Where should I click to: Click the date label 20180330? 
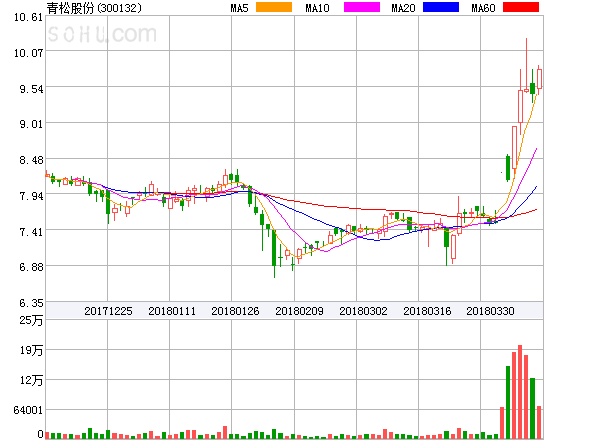(x=490, y=311)
